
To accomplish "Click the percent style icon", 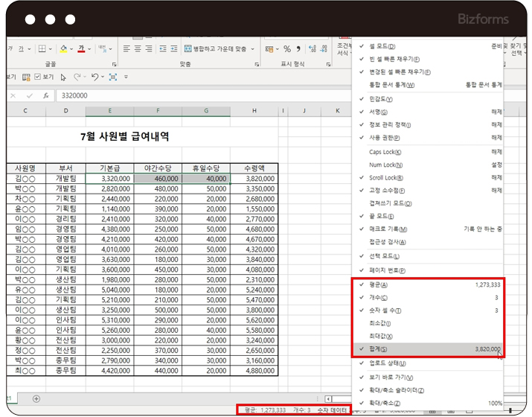I will click(x=286, y=49).
